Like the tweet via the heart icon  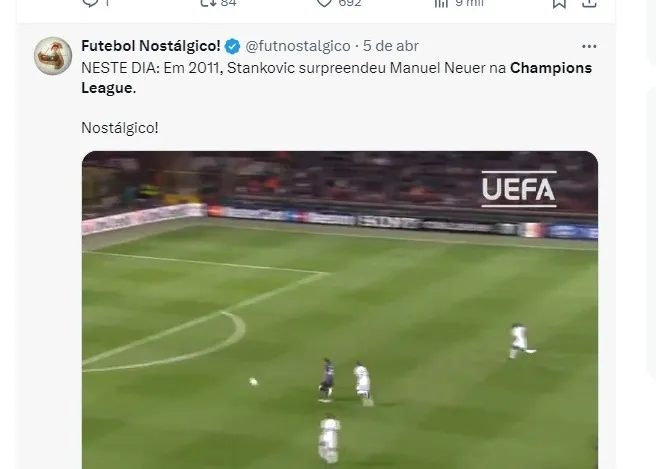point(324,3)
